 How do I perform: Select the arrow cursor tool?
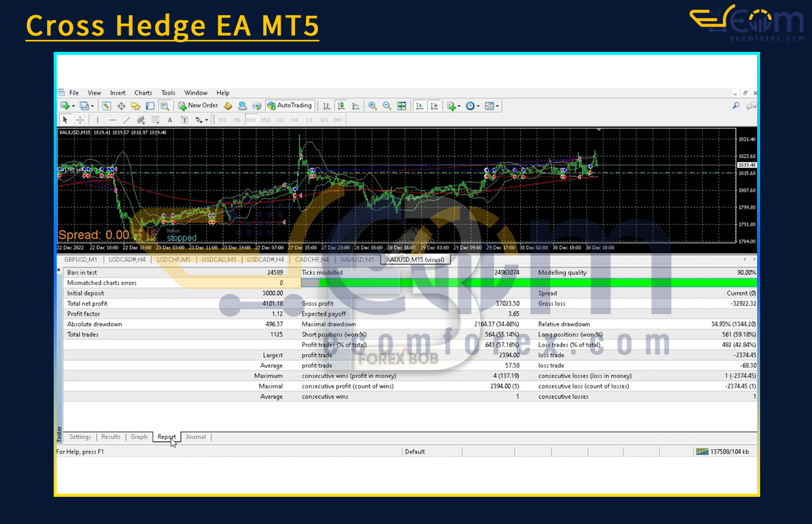(65, 120)
